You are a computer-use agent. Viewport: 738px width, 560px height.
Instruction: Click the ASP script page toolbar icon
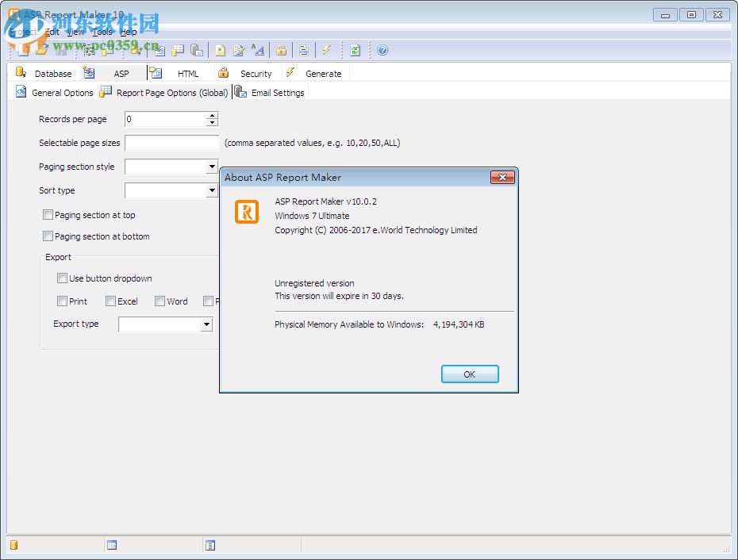(x=160, y=50)
